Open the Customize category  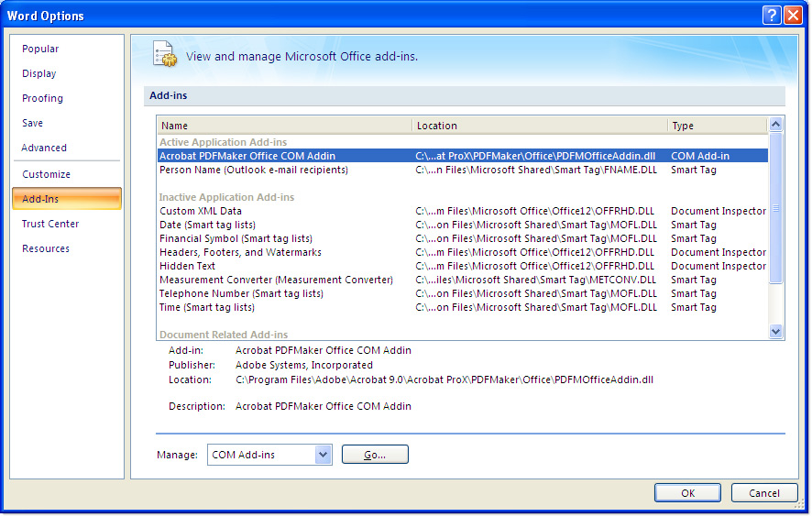pos(46,175)
